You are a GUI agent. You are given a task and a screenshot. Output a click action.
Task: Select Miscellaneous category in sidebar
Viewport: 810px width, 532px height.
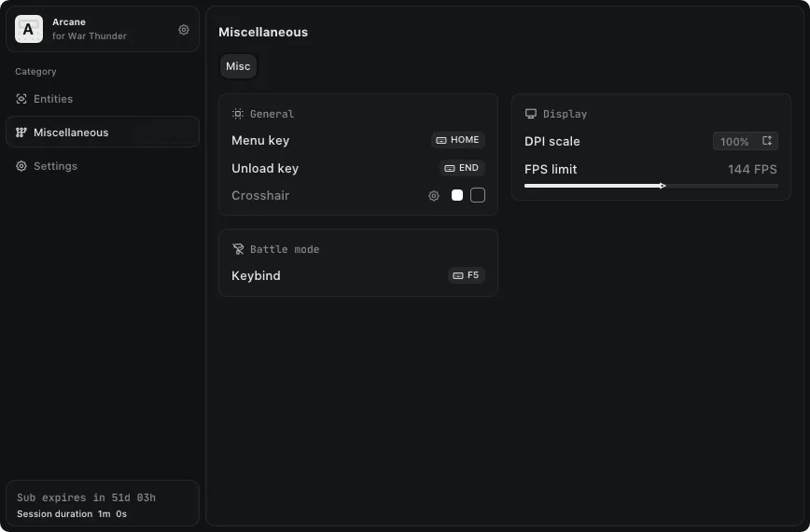71,133
